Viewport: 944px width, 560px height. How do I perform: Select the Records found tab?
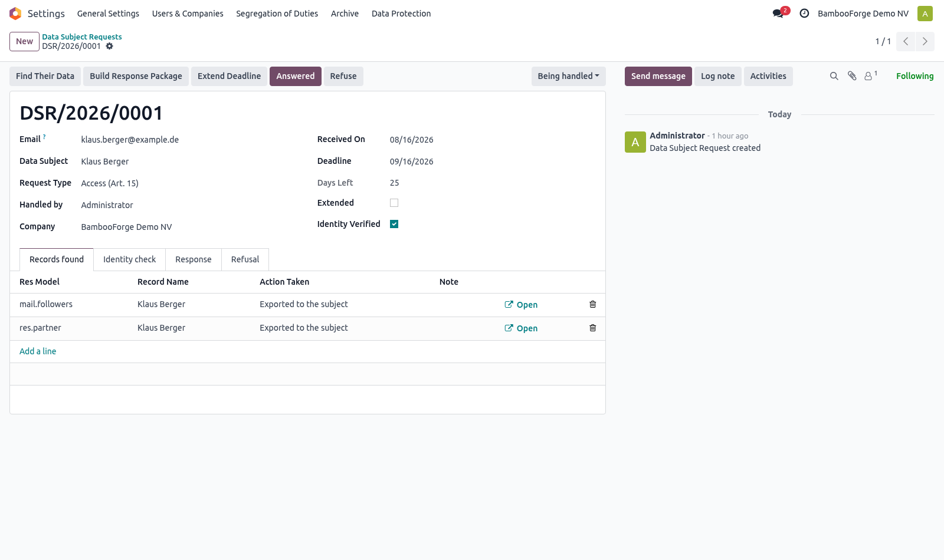click(57, 259)
